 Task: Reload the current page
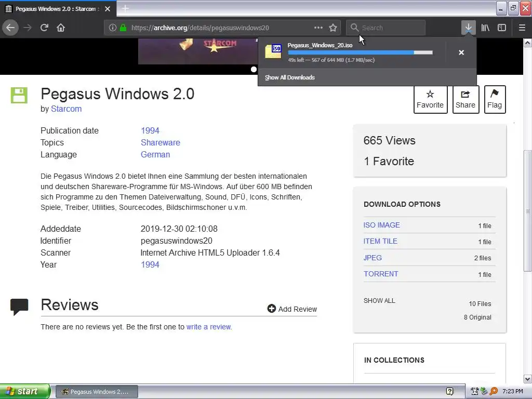[x=44, y=28]
